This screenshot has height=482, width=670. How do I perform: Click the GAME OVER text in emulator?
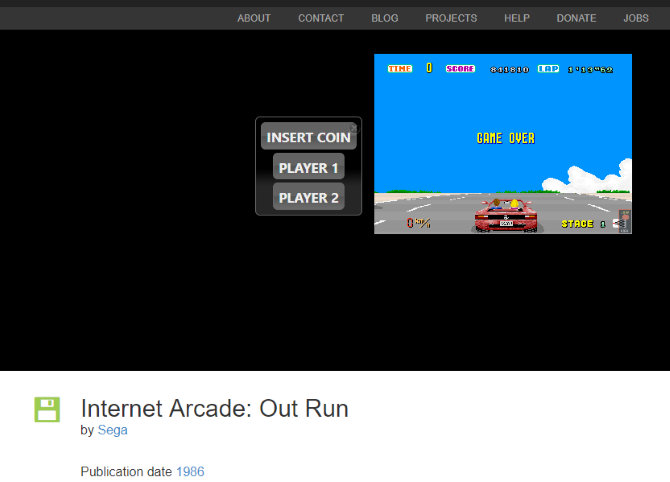click(505, 138)
